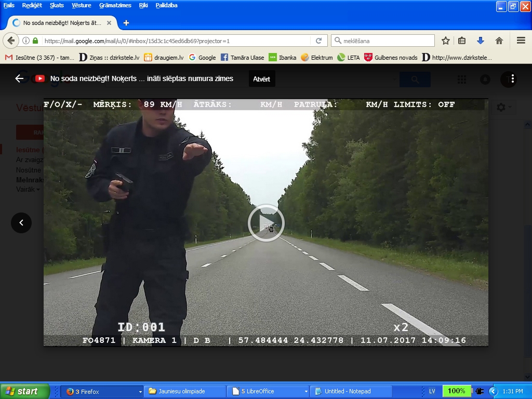This screenshot has height=399, width=532.
Task: Show the previous attachment with left chevron
Action: tap(21, 222)
